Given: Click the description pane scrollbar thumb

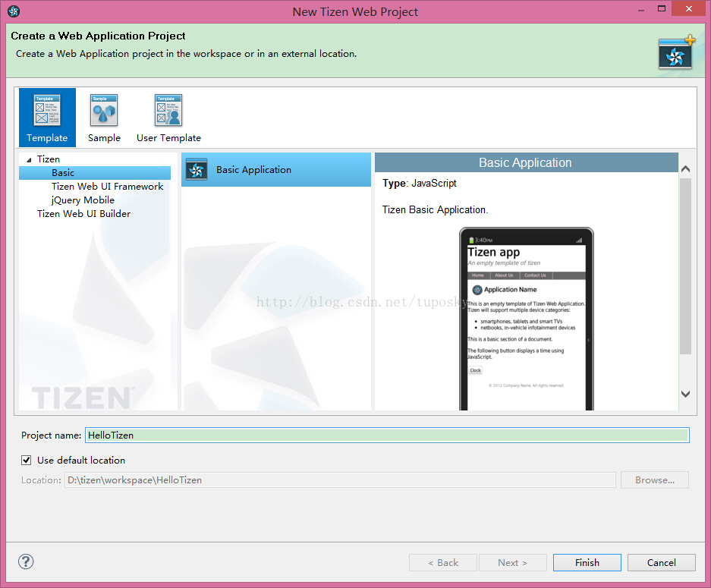Looking at the screenshot, I should 686,266.
